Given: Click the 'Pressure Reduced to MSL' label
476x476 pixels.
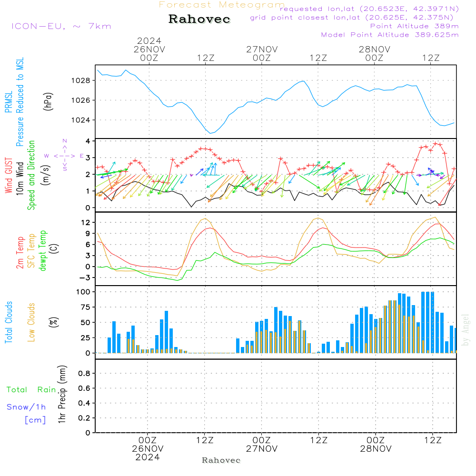Looking at the screenshot, I should (20, 102).
